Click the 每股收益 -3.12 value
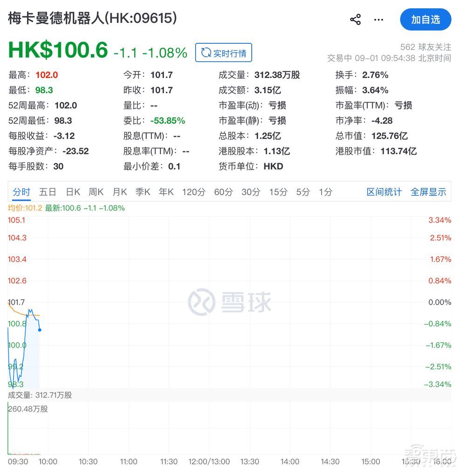The image size is (466, 476). pyautogui.click(x=64, y=136)
